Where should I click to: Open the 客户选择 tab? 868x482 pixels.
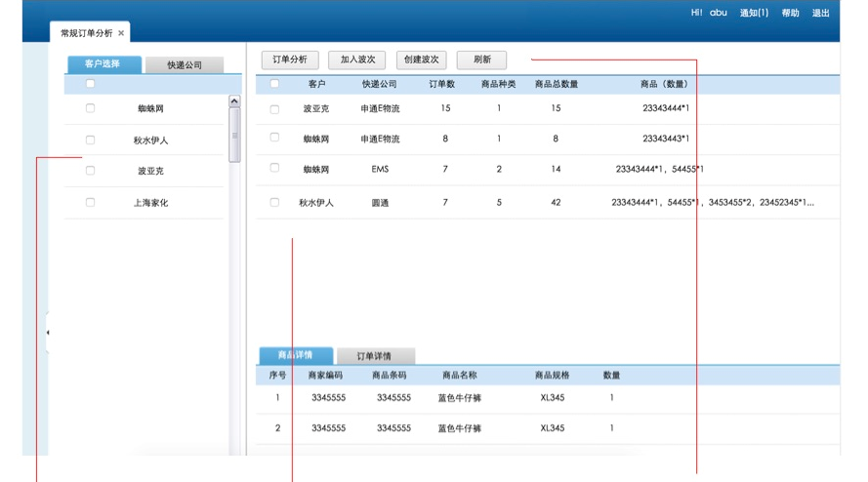point(103,64)
